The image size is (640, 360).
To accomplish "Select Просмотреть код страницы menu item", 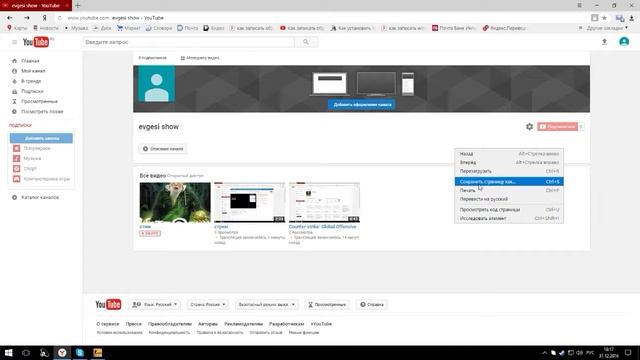I will [509, 209].
